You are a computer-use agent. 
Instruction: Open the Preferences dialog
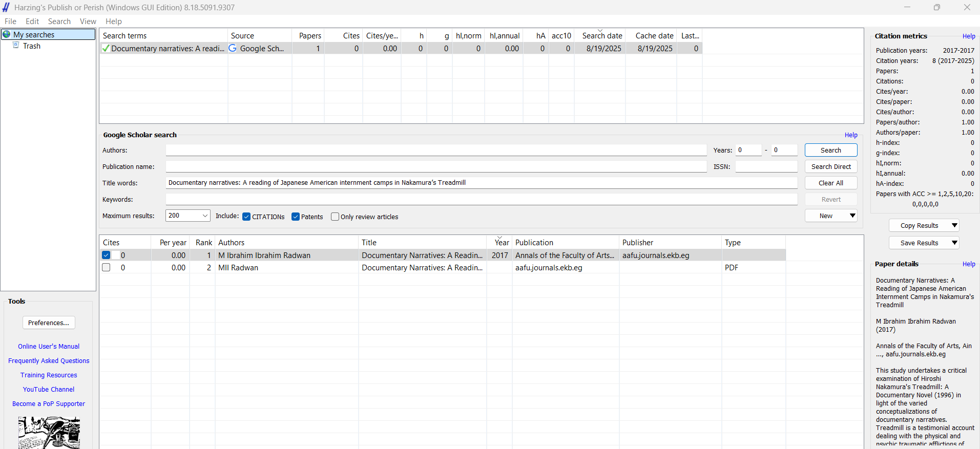click(49, 323)
